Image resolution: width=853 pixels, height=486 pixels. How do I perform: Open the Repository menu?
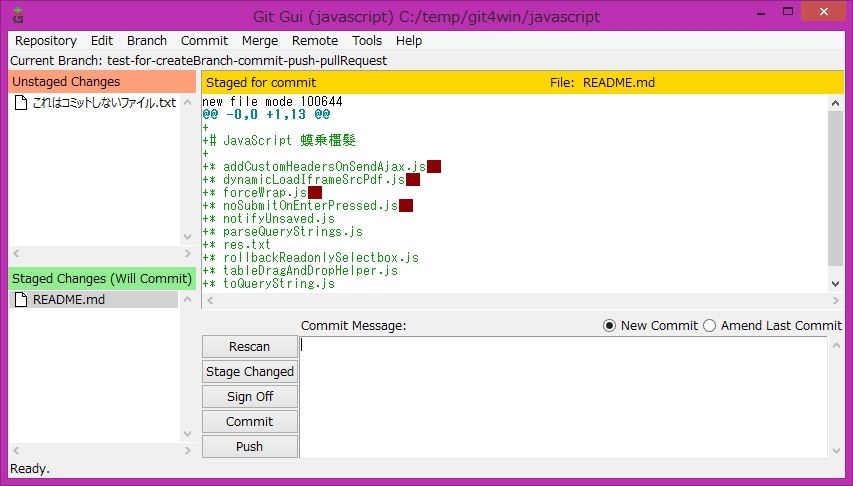click(x=46, y=41)
